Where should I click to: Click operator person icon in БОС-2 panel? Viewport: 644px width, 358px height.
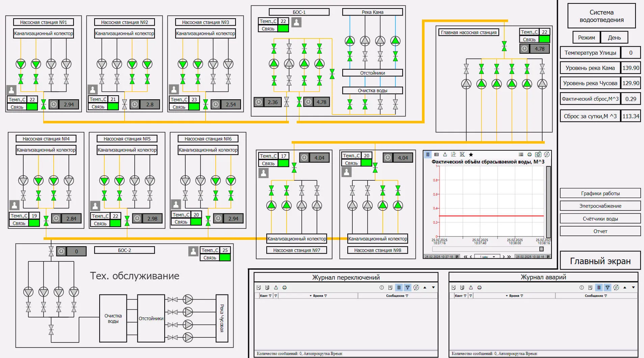tap(193, 251)
